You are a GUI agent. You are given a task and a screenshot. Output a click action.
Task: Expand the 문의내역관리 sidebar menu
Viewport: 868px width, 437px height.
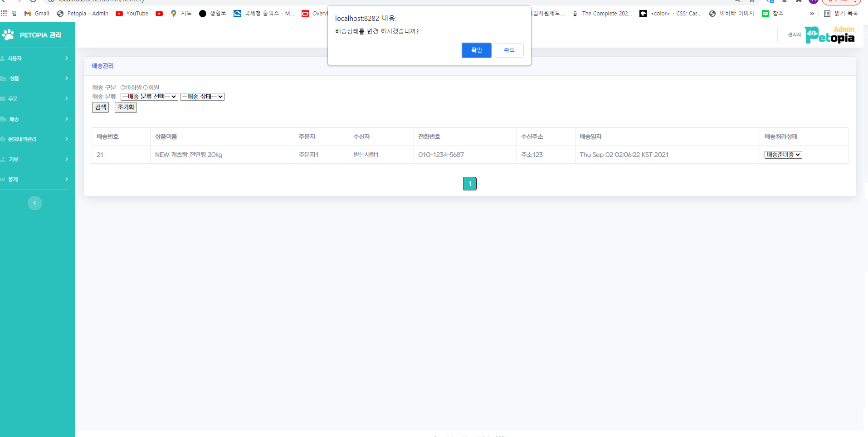tap(35, 139)
